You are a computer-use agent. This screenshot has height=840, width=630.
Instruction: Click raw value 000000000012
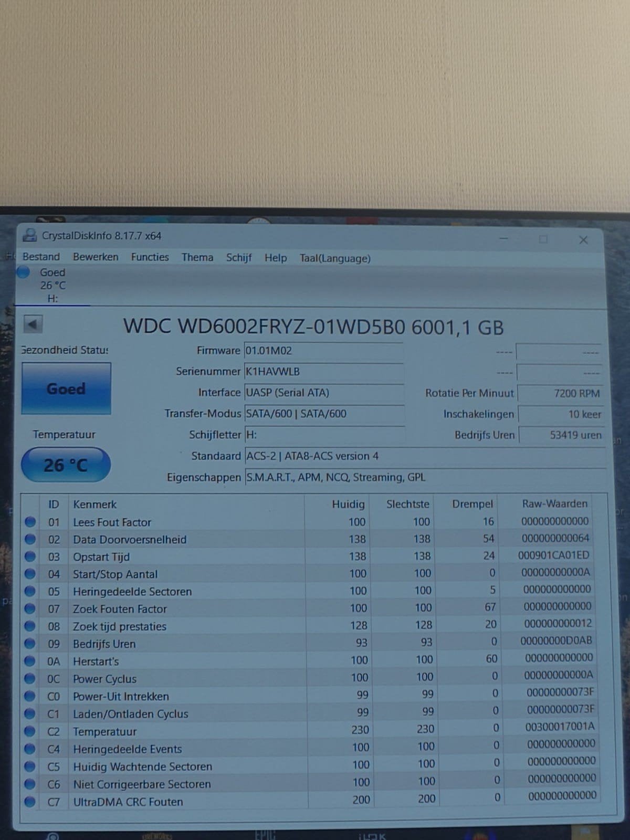pyautogui.click(x=558, y=623)
